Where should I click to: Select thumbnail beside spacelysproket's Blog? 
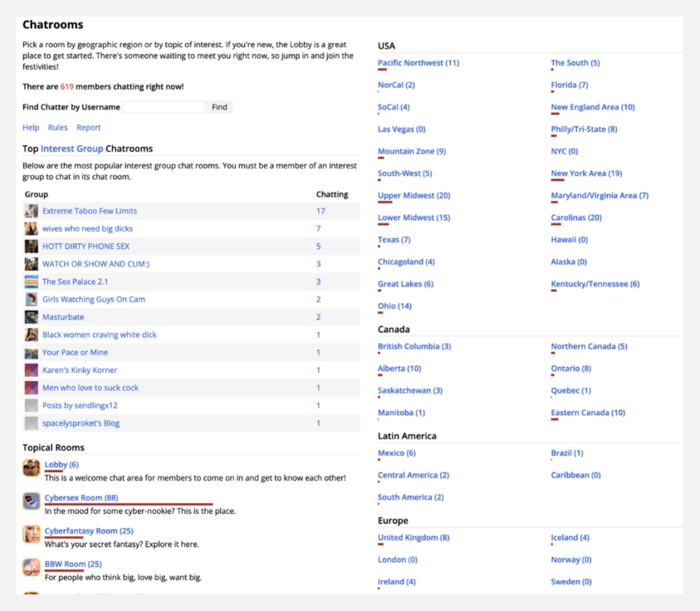pos(32,423)
